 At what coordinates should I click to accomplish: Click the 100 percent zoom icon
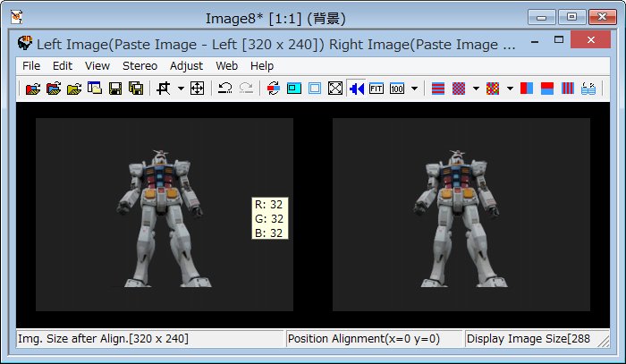(x=397, y=89)
